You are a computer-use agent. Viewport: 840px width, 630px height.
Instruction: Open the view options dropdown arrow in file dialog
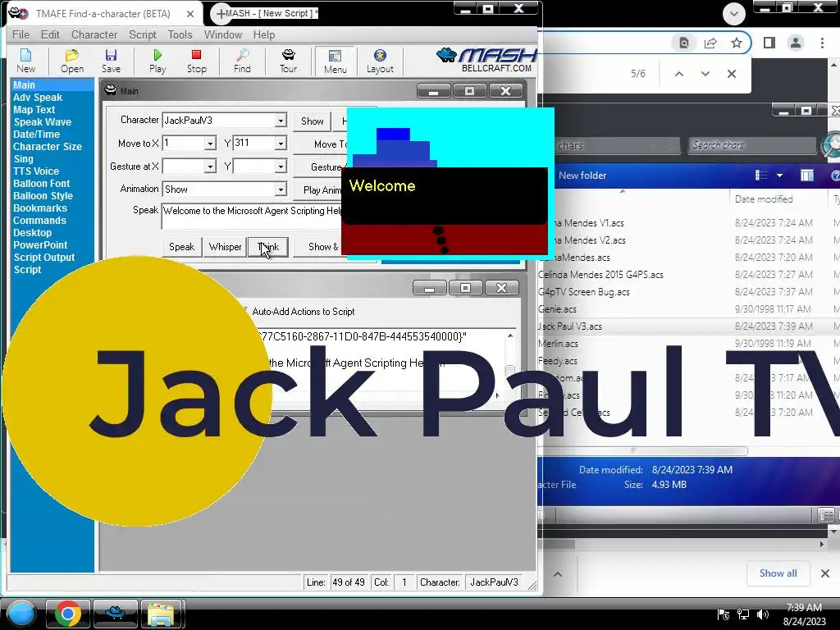[x=779, y=176]
